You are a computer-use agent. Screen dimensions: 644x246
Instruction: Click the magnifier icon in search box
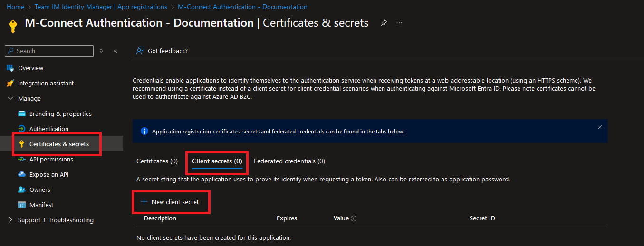coord(10,51)
